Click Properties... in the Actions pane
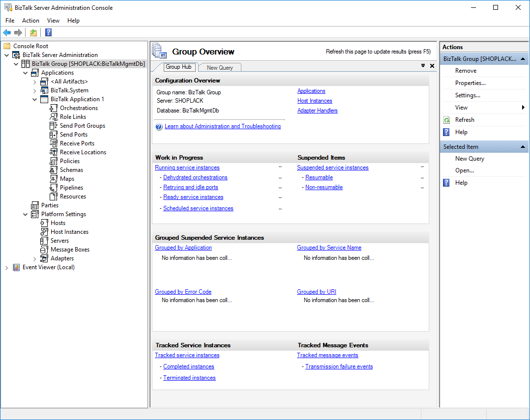Viewport: 530px width, 420px height. (x=470, y=83)
